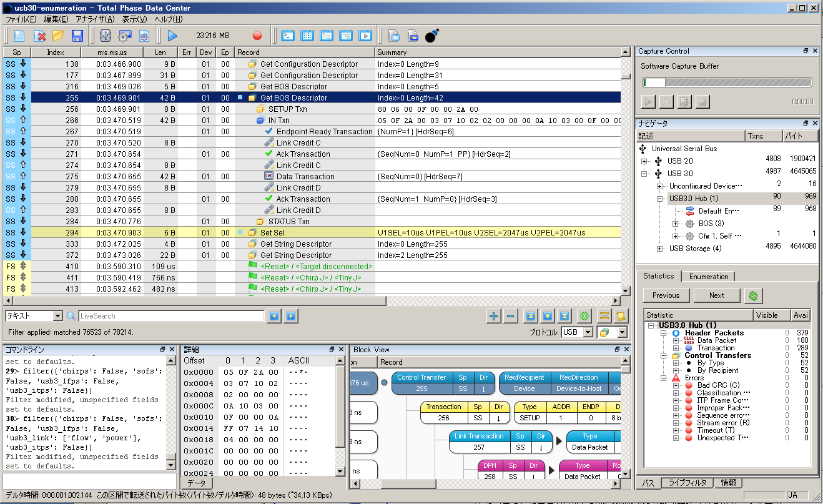The width and height of the screenshot is (823, 504).
Task: Click the black bomb toolbar icon
Action: tap(431, 36)
